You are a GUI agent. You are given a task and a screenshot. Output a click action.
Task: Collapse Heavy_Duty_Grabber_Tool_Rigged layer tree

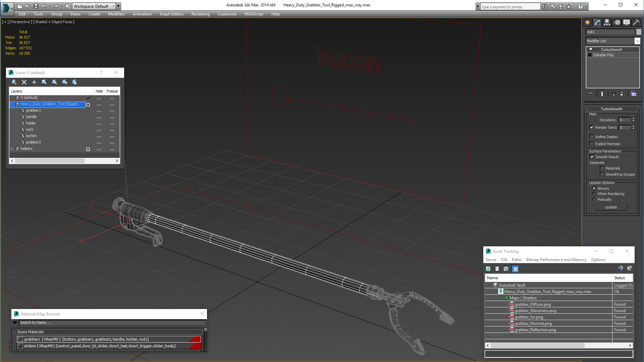click(12, 104)
